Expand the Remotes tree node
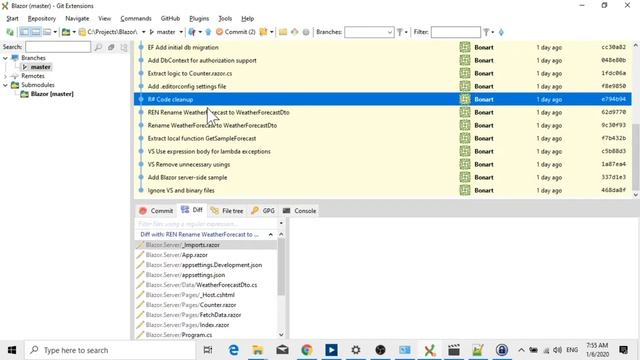 coord(5,76)
